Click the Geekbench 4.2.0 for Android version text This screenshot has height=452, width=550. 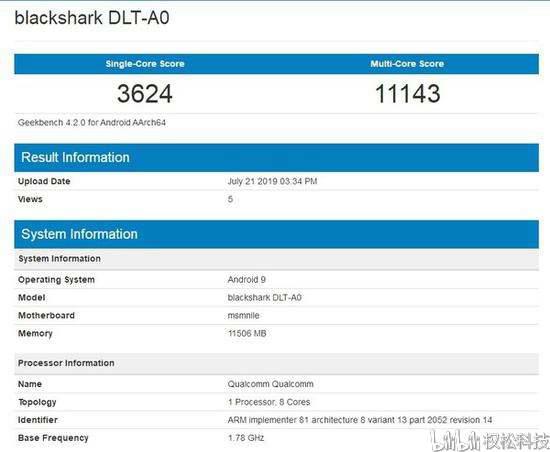point(92,123)
